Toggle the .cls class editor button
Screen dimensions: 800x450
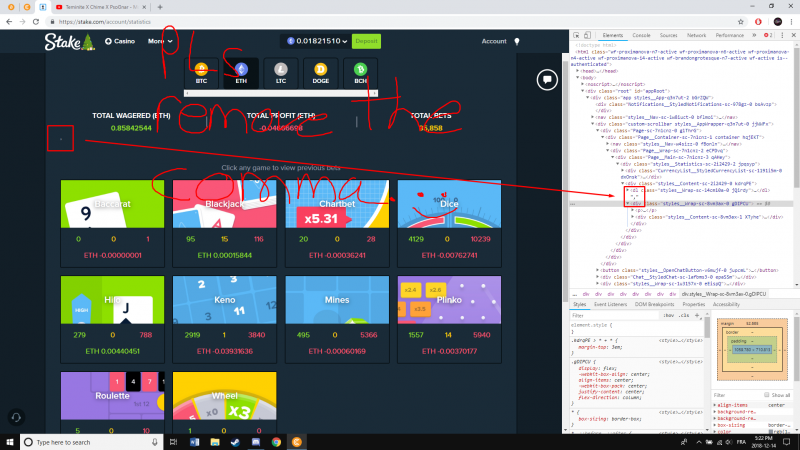684,315
